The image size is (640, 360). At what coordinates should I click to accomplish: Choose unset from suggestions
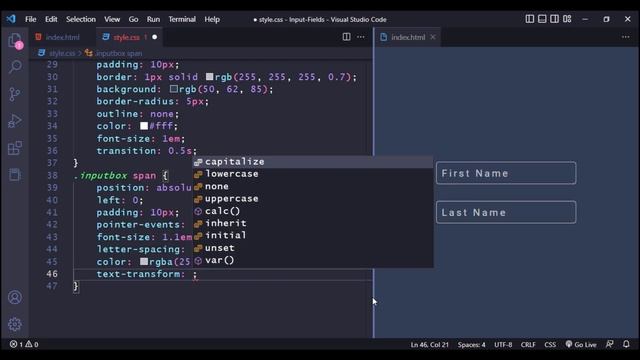(313, 248)
